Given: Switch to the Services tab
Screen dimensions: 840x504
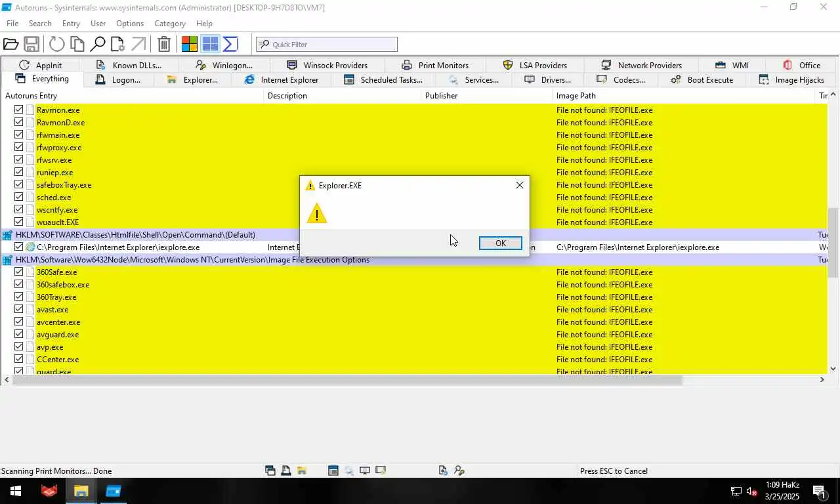Looking at the screenshot, I should point(473,79).
